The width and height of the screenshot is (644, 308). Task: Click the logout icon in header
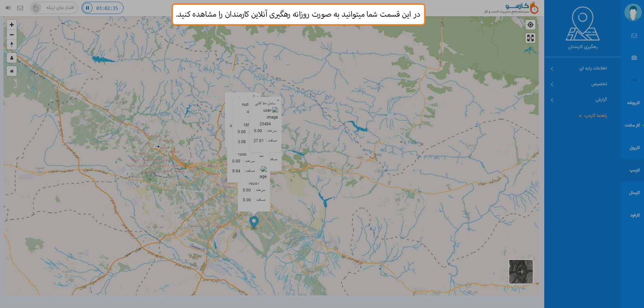(8, 8)
